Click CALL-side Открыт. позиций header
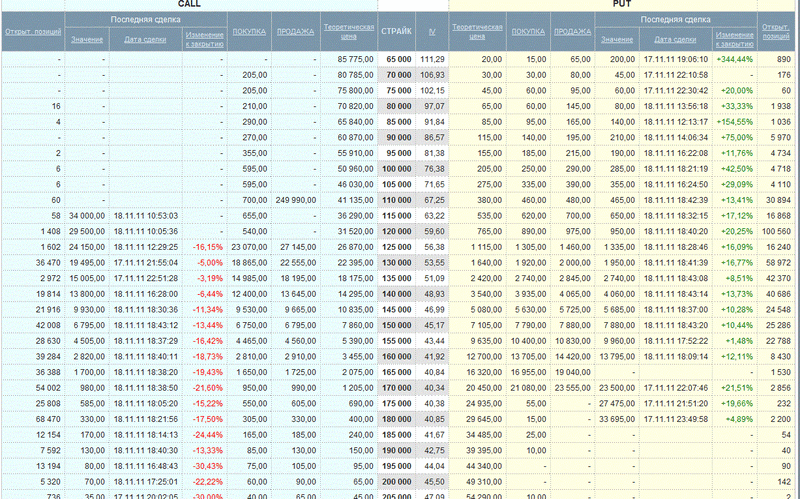The width and height of the screenshot is (800, 499). pyautogui.click(x=32, y=31)
